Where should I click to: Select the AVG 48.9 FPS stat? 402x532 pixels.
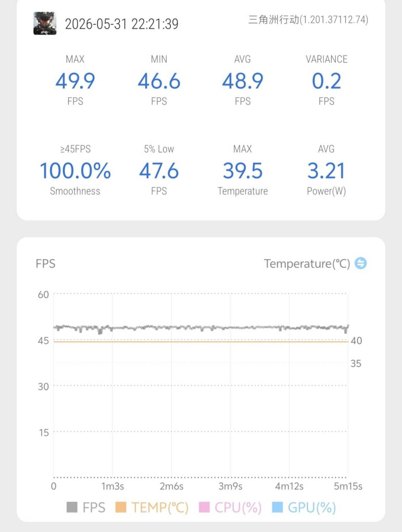(243, 80)
